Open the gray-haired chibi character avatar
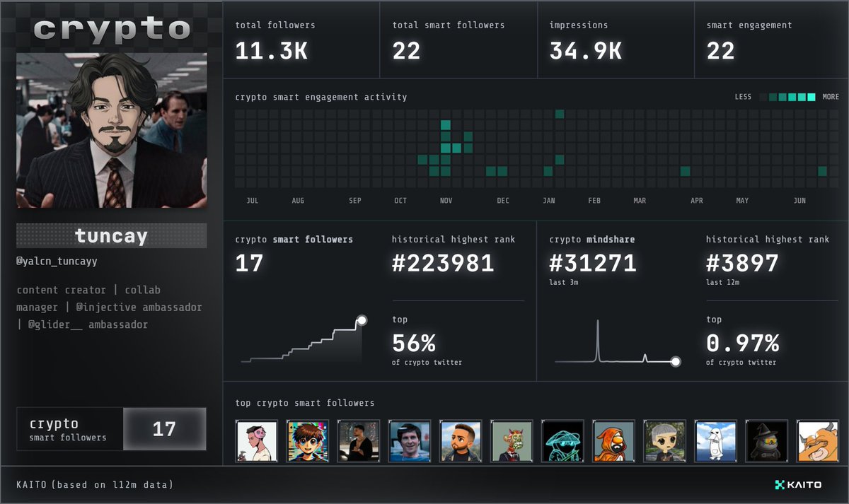This screenshot has height=504, width=849. [664, 441]
